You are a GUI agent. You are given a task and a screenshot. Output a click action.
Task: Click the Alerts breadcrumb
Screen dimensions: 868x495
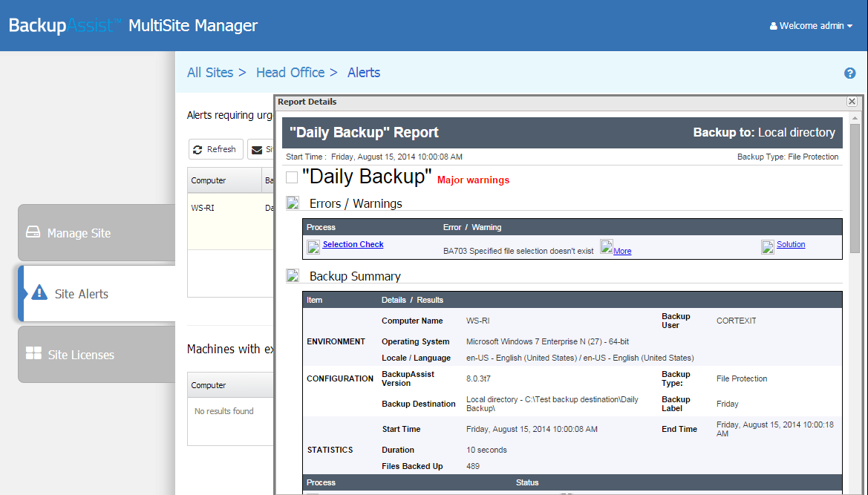coord(364,73)
